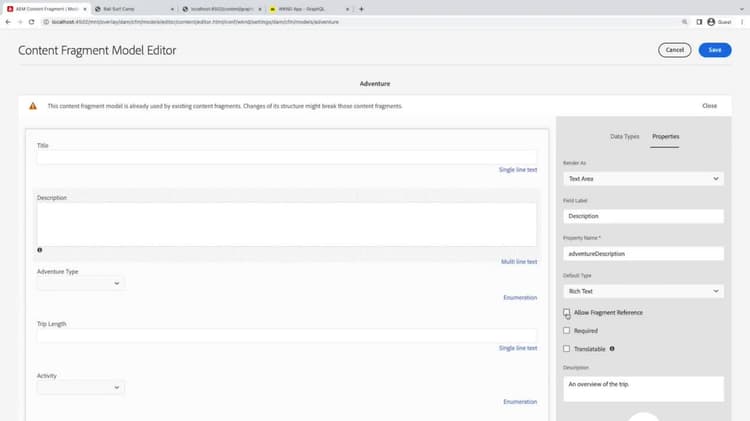
Task: Click 'Enumeration' label under Adventure Type
Action: pos(520,298)
